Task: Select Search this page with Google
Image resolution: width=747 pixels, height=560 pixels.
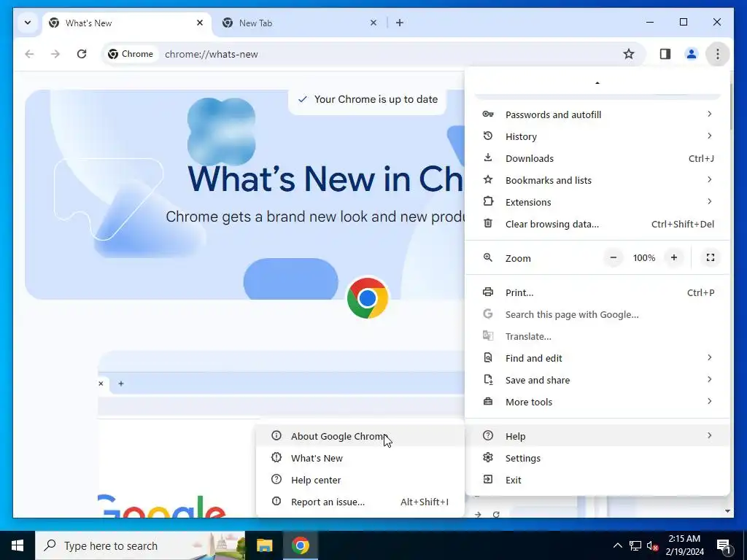Action: pyautogui.click(x=597, y=314)
